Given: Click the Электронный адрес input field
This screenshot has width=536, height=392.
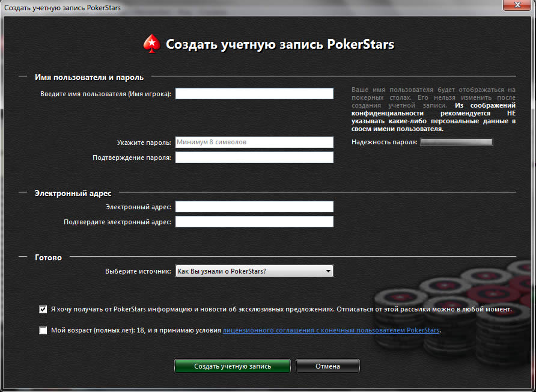Looking at the screenshot, I should (x=254, y=207).
